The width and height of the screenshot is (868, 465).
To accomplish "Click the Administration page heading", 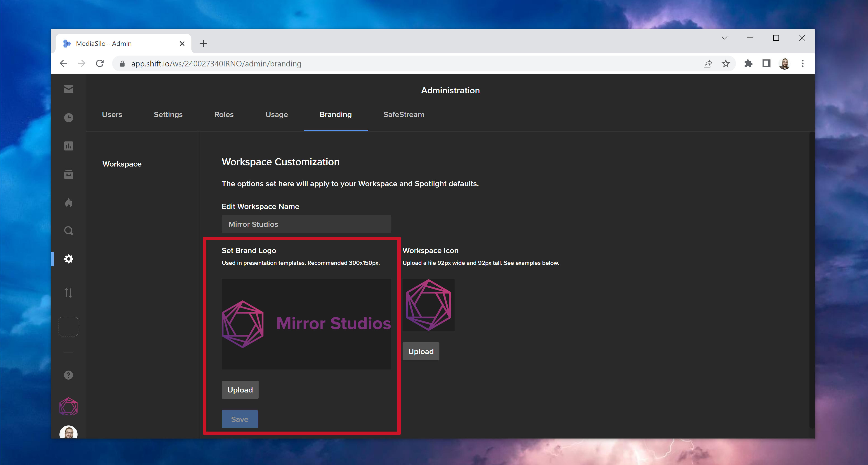I will pos(450,90).
